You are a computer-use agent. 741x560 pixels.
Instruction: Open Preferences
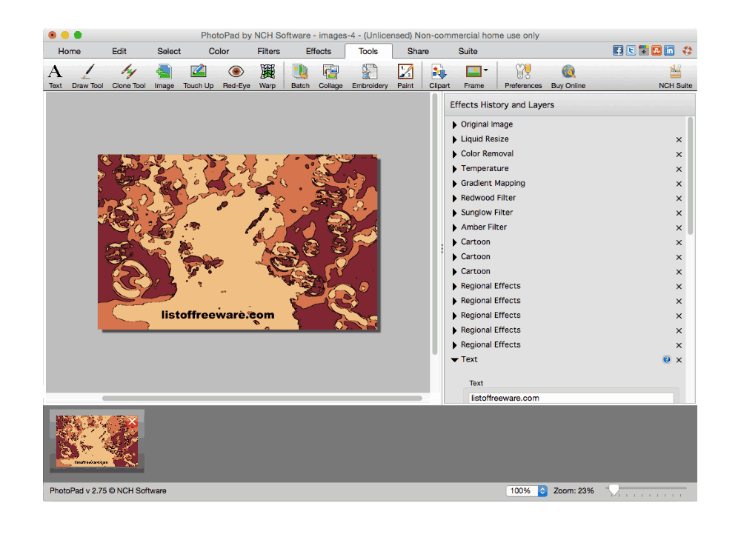[523, 76]
